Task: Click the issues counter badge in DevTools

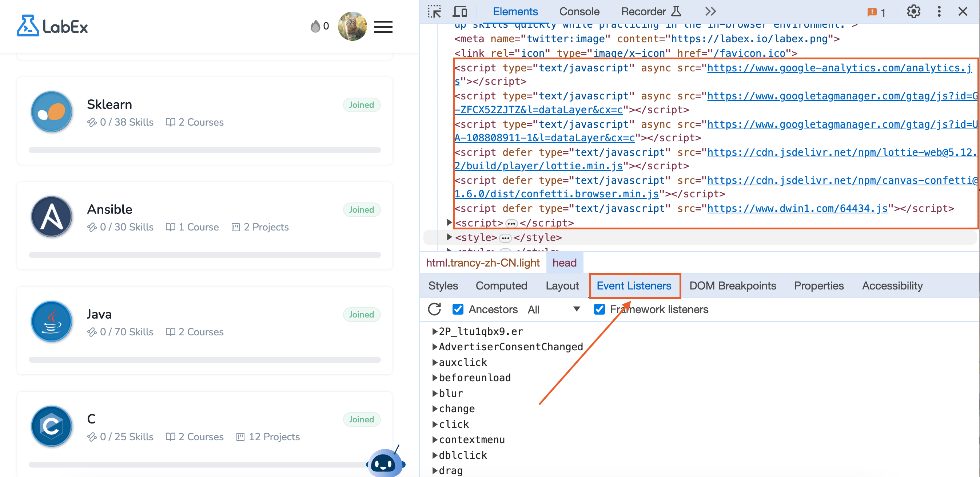Action: click(877, 11)
